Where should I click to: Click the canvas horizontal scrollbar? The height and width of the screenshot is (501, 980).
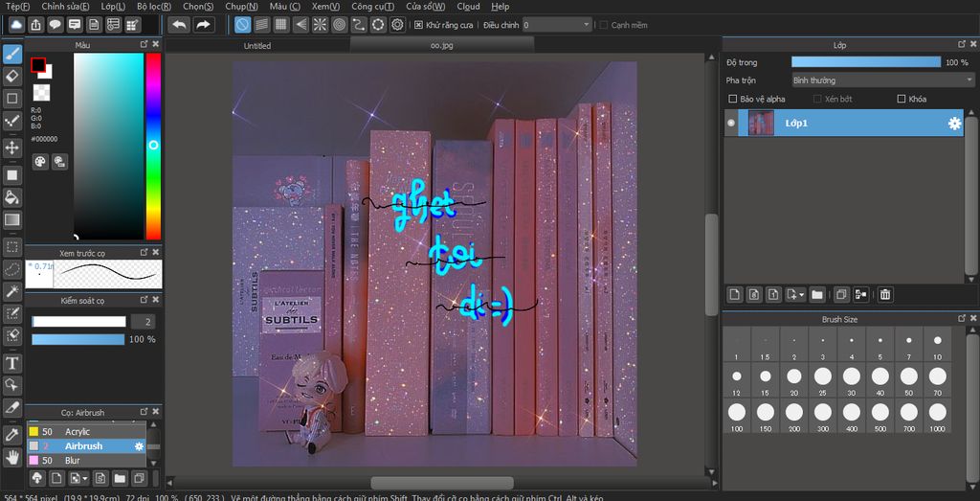[x=442, y=483]
